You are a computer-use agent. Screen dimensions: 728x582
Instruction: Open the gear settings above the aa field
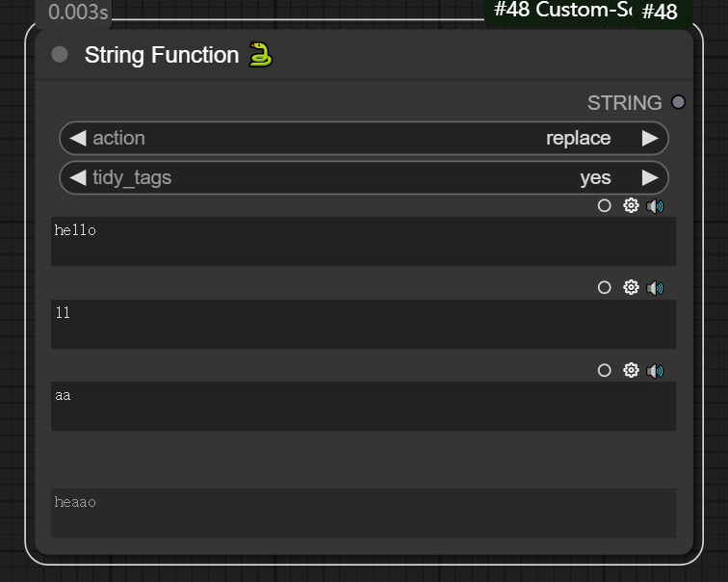(x=631, y=370)
